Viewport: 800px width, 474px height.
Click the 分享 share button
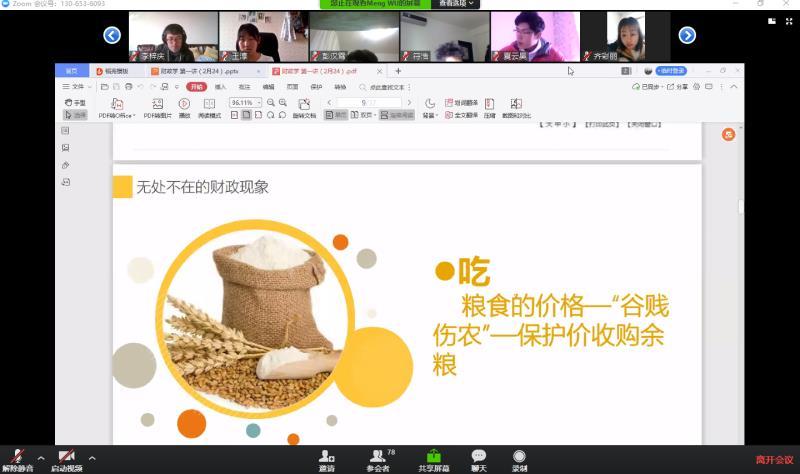[x=678, y=87]
